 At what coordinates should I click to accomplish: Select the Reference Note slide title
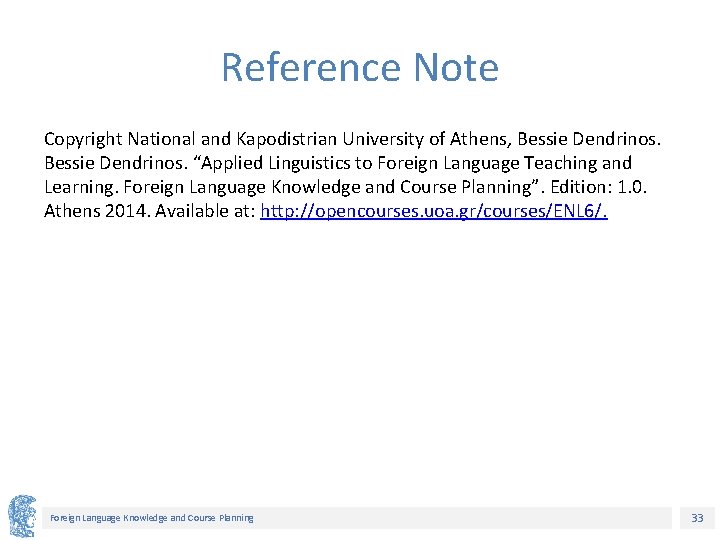point(360,68)
